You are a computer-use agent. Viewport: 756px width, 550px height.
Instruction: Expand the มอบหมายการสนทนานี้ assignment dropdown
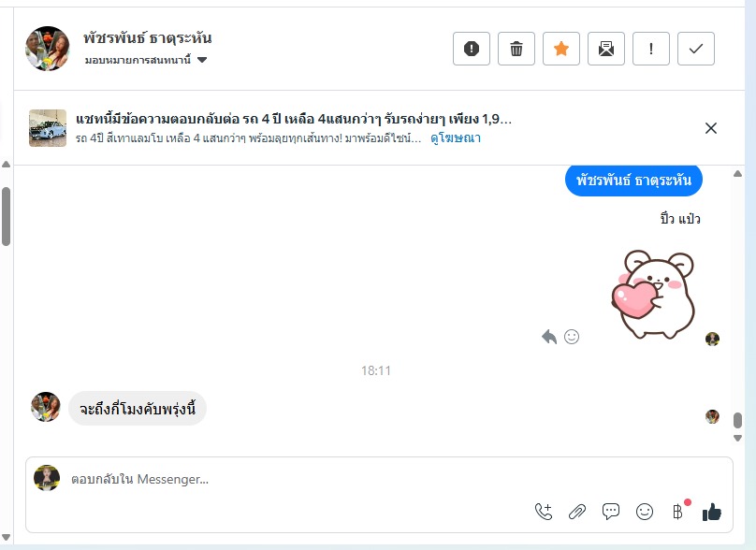tap(146, 60)
